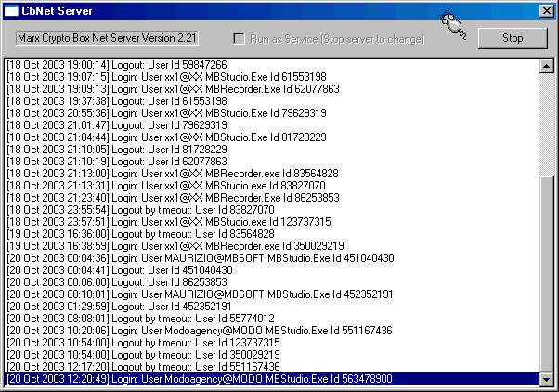
Task: Select log entry Login MBStudio.Exe Id 61553198
Action: tap(273, 77)
